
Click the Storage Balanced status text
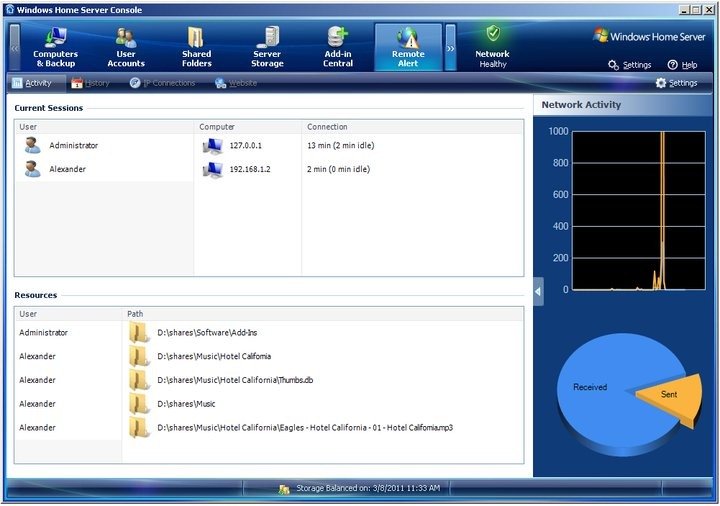click(368, 489)
